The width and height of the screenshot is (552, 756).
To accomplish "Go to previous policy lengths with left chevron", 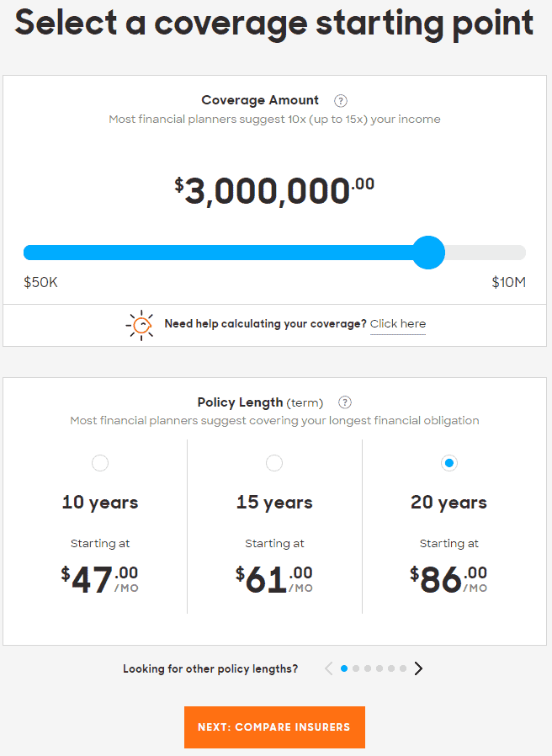I will (329, 668).
